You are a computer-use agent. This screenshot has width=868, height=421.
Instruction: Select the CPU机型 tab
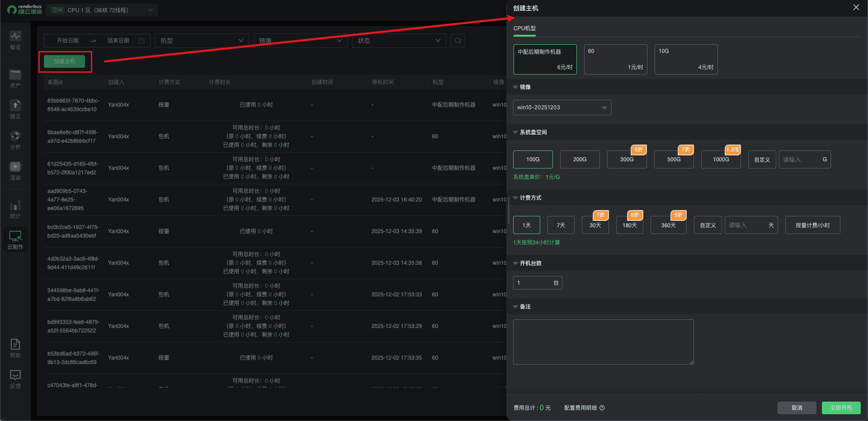point(524,28)
